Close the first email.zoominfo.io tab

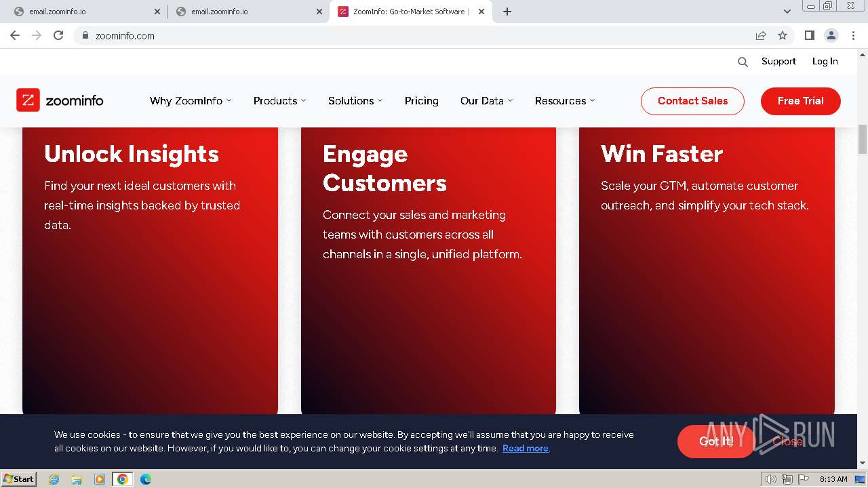[157, 12]
